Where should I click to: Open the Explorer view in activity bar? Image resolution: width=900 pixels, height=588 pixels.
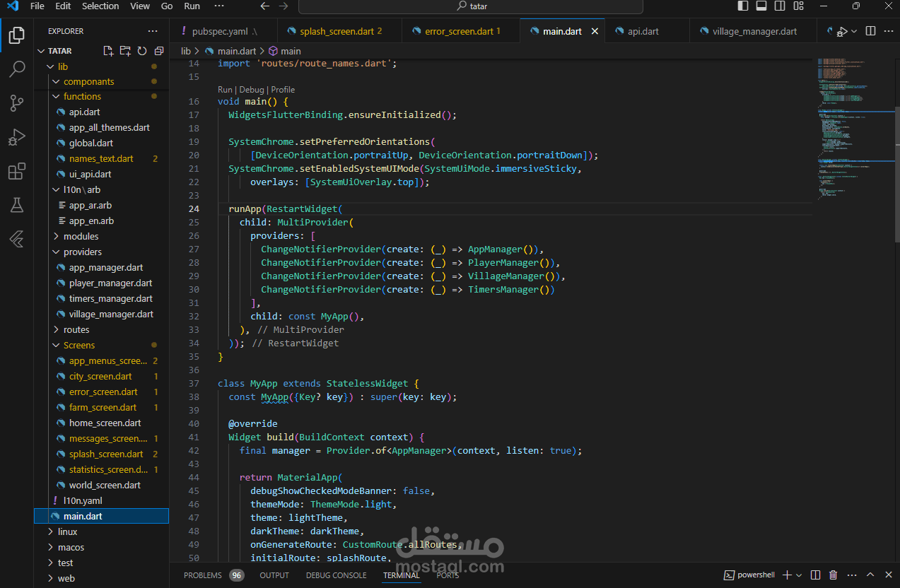pos(17,35)
